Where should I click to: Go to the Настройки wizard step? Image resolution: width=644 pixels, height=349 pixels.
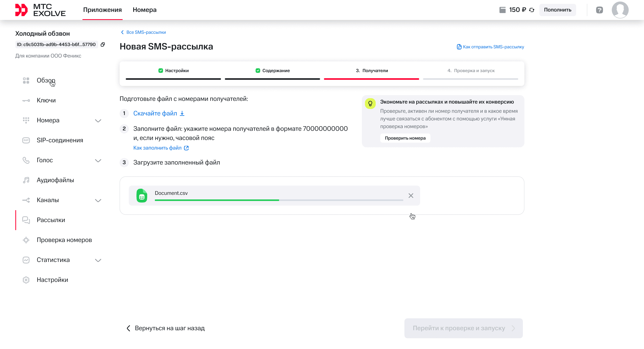tap(173, 71)
